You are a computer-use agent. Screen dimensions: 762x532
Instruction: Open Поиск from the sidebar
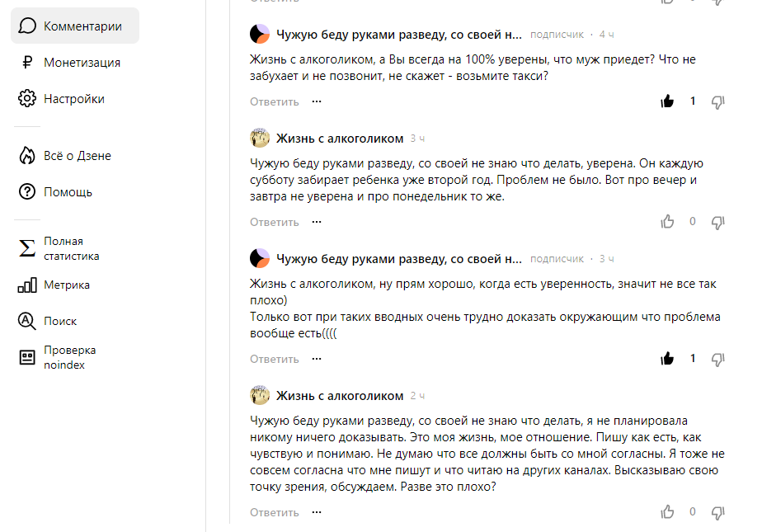point(59,322)
